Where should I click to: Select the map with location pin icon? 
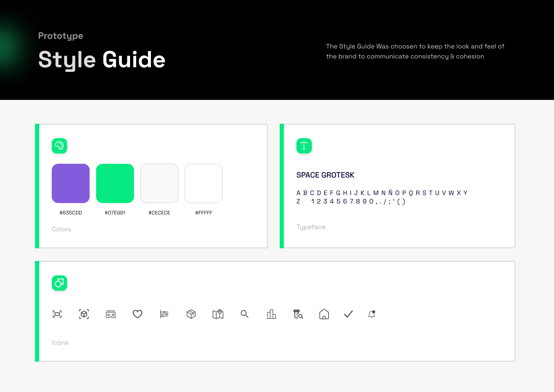(218, 314)
